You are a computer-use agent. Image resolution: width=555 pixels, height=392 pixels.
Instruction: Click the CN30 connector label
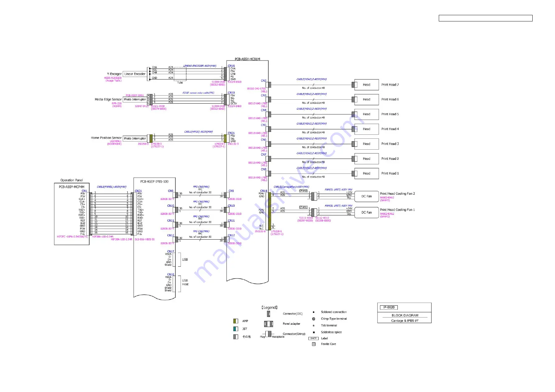231,93
